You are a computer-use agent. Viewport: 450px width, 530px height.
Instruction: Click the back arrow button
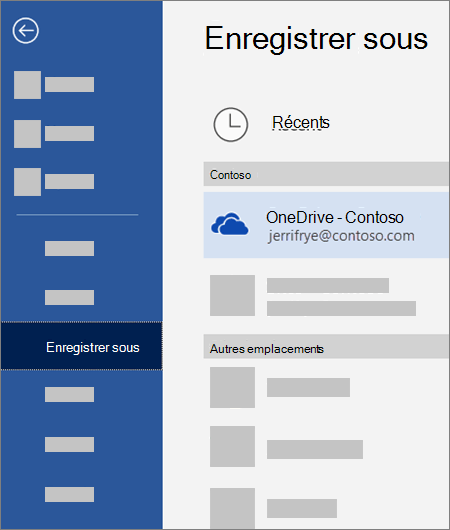(x=26, y=31)
